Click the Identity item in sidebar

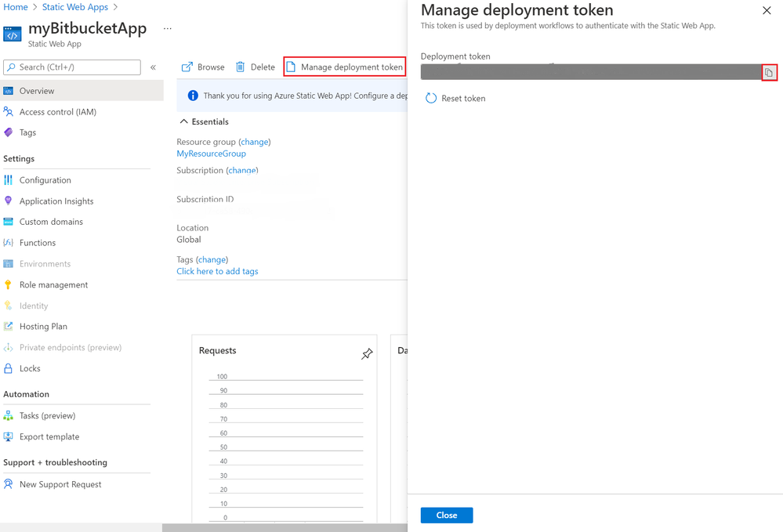pyautogui.click(x=34, y=306)
